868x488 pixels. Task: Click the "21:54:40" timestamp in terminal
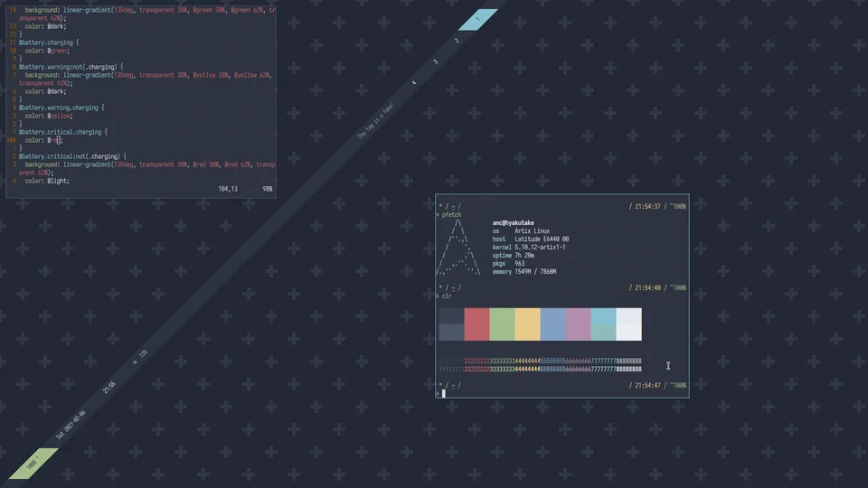[647, 287]
